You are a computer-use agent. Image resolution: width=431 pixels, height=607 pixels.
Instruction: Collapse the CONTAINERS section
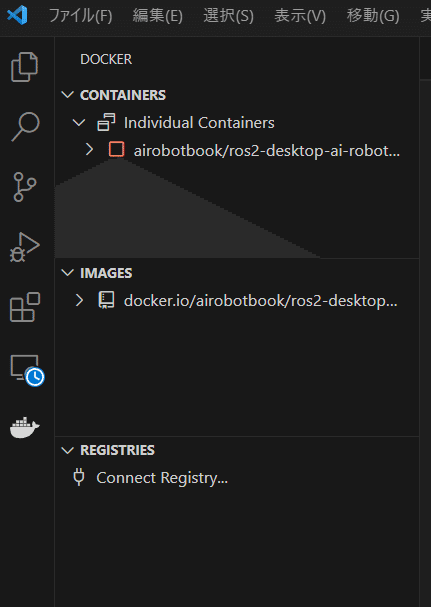pos(68,95)
